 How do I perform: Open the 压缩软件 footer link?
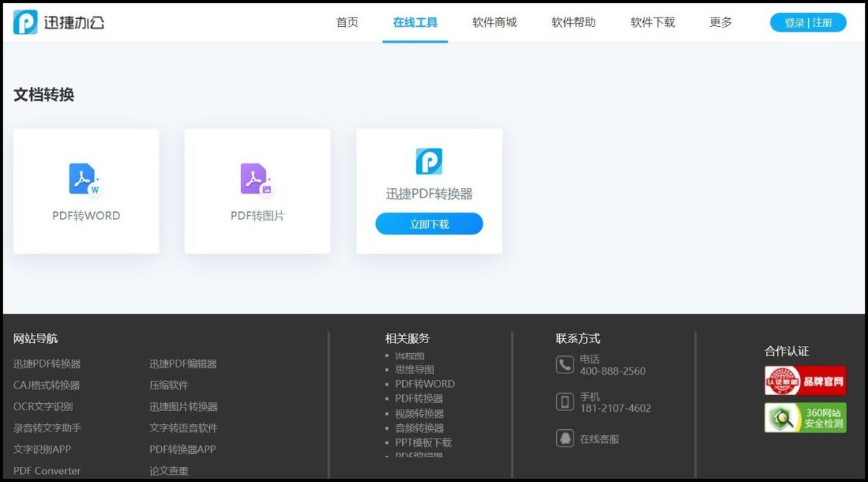169,385
